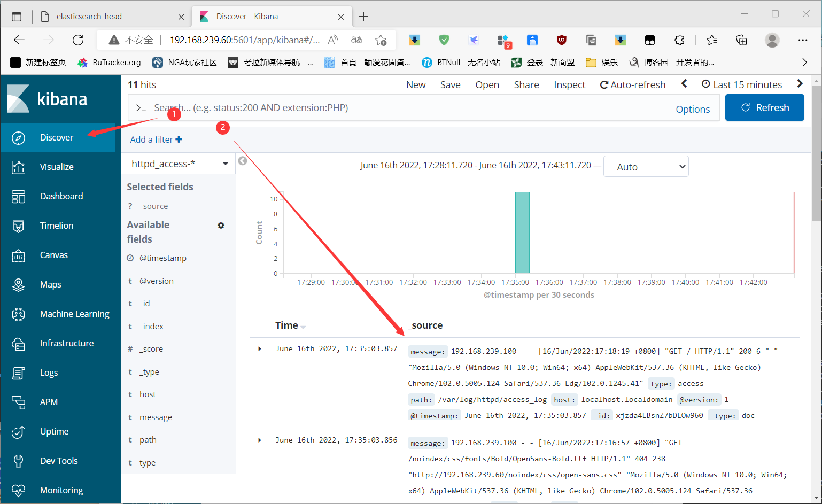Open Visualize chart icon in sidebar
The image size is (822, 504).
click(18, 167)
